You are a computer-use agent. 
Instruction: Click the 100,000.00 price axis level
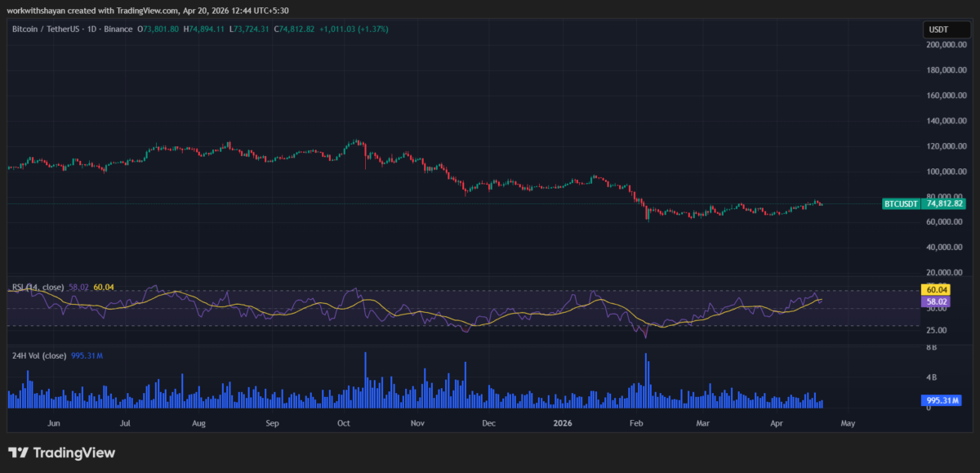click(946, 172)
